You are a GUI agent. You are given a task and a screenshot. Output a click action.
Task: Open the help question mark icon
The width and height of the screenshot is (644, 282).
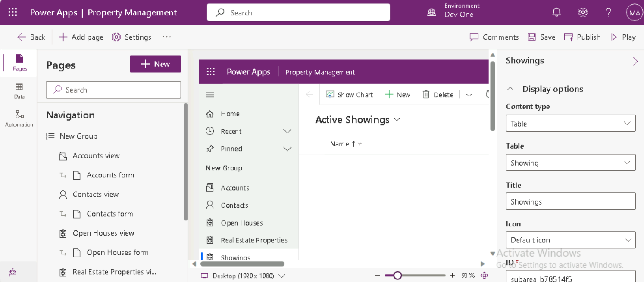point(608,12)
